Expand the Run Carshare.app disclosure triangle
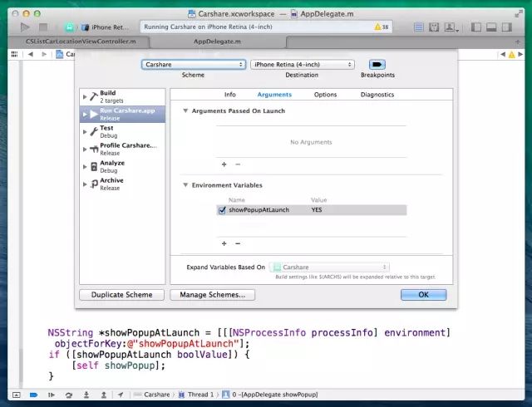The image size is (532, 407). [85, 115]
